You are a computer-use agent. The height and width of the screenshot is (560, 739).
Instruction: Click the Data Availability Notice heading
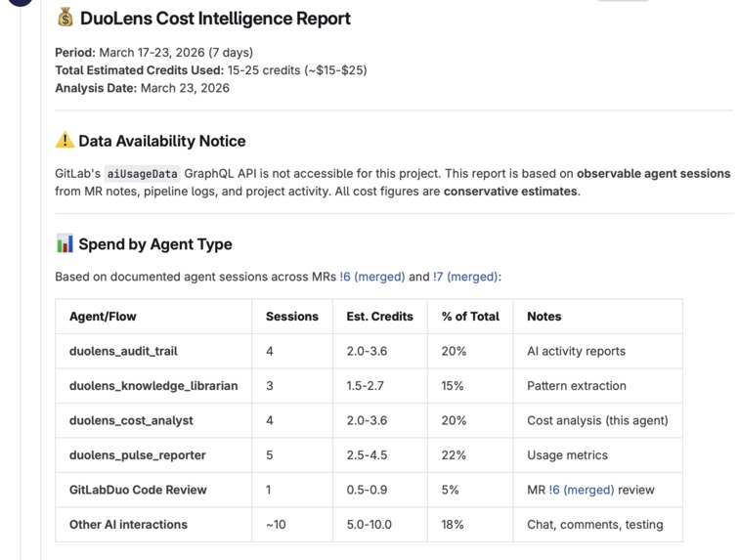click(x=162, y=141)
